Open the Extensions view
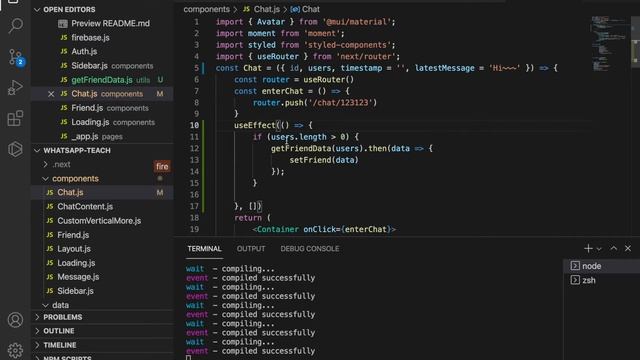 (x=16, y=118)
